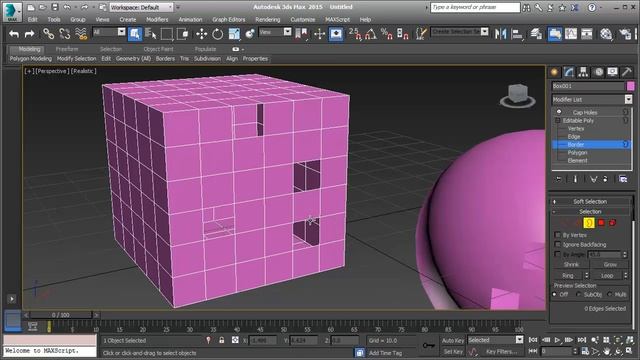The height and width of the screenshot is (360, 640).
Task: Toggle the Percent Snap button
Action: pos(386,34)
